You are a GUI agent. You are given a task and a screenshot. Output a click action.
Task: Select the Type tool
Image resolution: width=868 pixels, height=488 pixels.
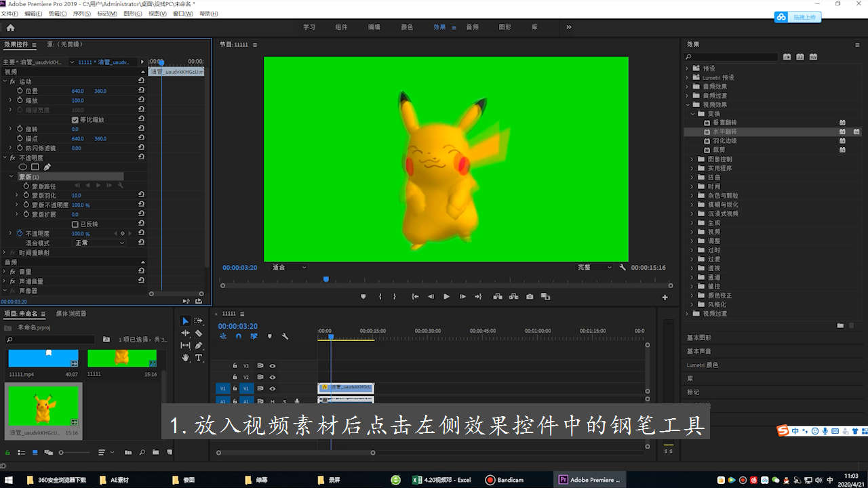(x=199, y=357)
